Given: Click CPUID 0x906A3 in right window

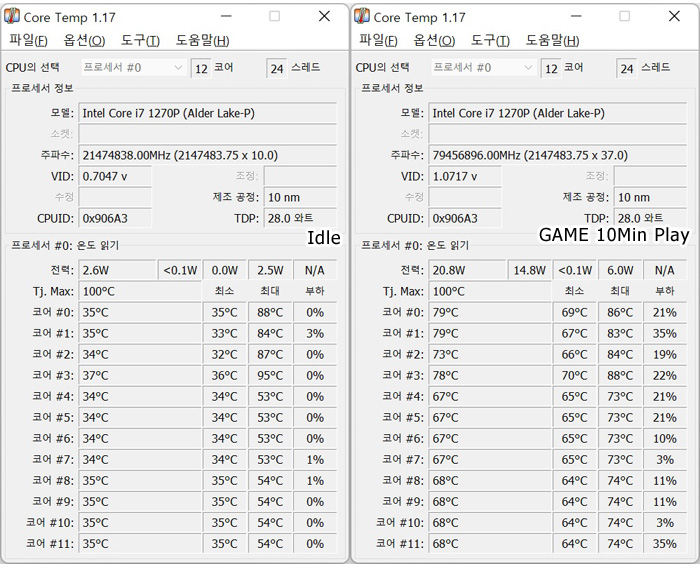Looking at the screenshot, I should [465, 218].
